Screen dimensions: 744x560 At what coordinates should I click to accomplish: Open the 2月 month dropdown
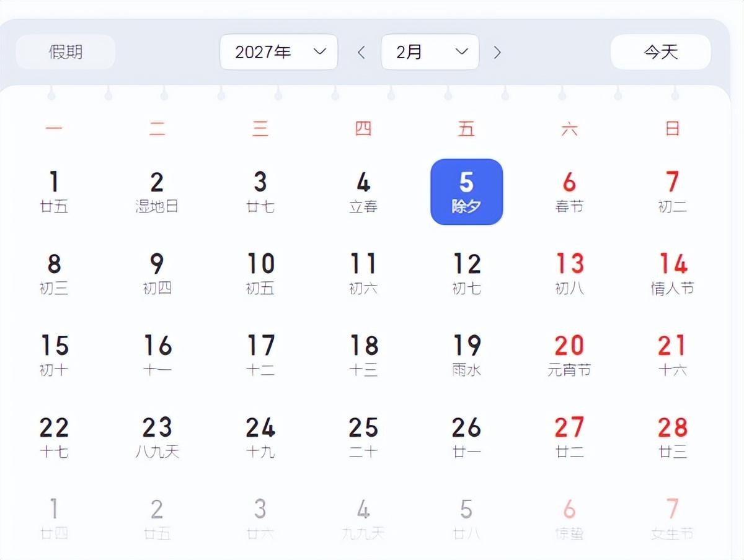[430, 52]
